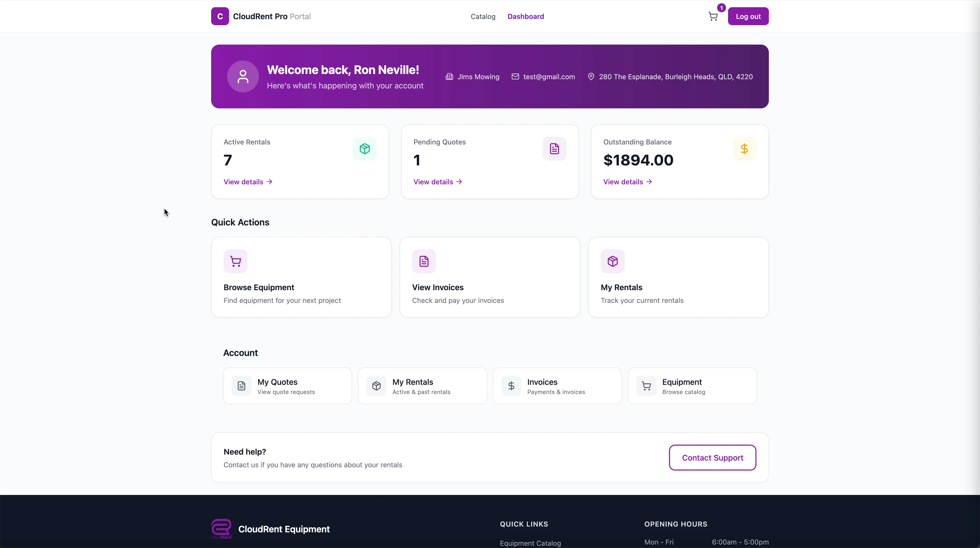
Task: Click the My Rentals quick action cube icon
Action: click(612, 262)
